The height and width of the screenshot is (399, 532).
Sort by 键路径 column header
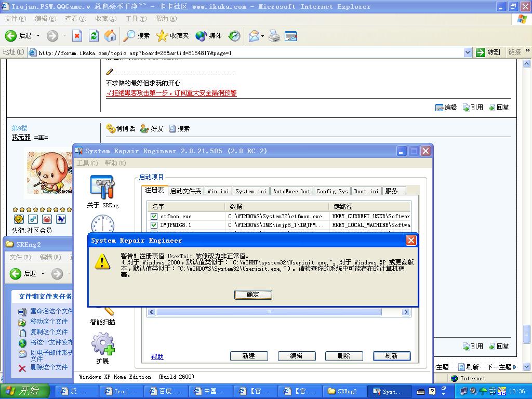tap(370, 206)
